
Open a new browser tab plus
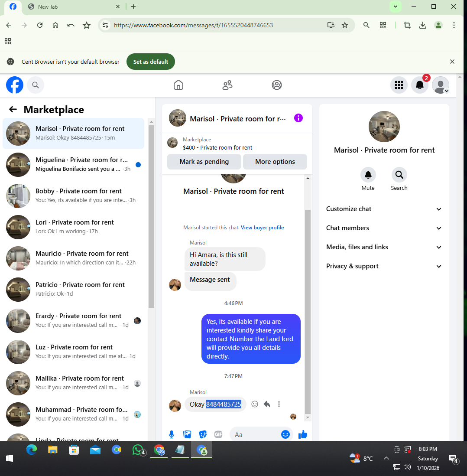[x=133, y=7]
